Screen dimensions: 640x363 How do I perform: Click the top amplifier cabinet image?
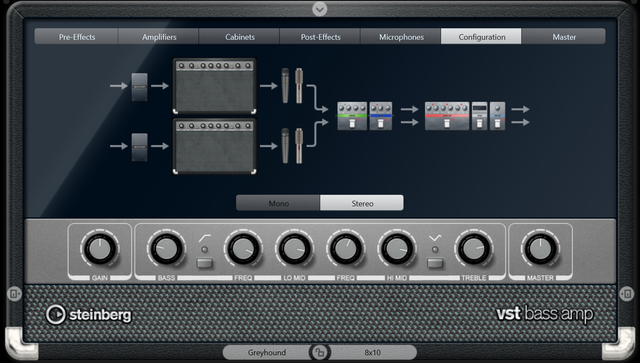click(x=215, y=86)
